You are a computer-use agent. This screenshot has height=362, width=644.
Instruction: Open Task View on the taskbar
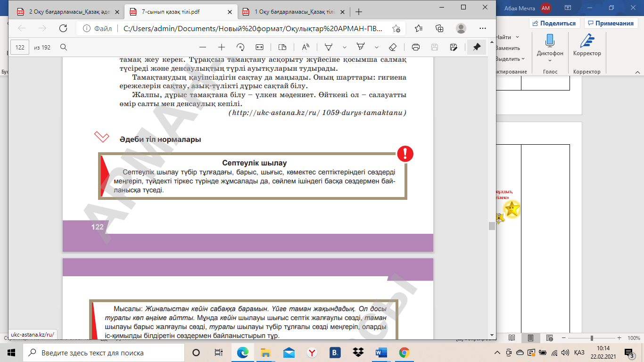(x=219, y=353)
